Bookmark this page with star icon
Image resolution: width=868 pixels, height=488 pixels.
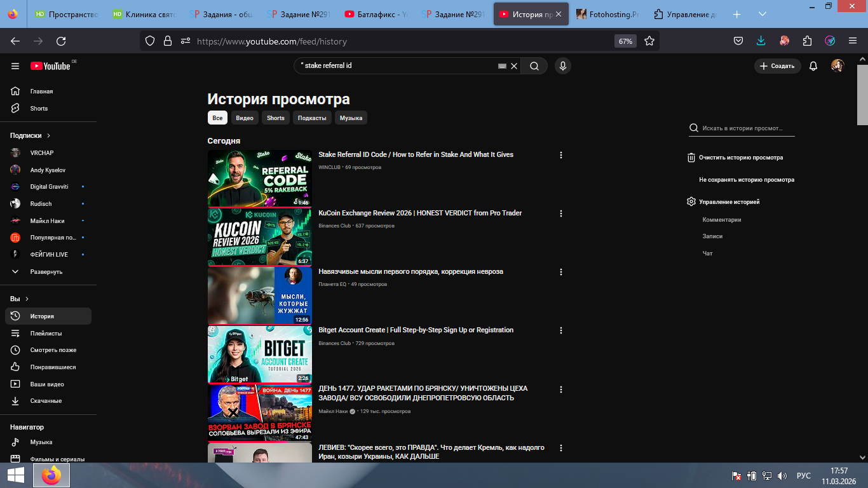649,41
